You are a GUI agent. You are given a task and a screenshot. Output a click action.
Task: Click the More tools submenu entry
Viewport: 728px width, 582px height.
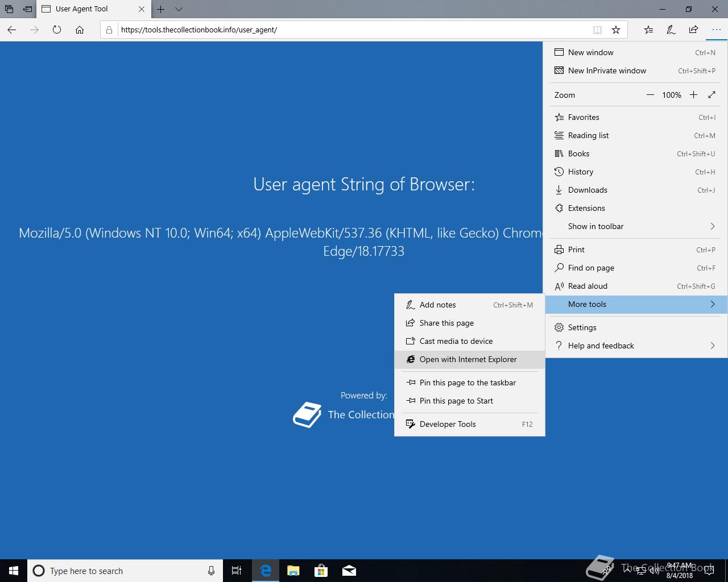point(635,304)
